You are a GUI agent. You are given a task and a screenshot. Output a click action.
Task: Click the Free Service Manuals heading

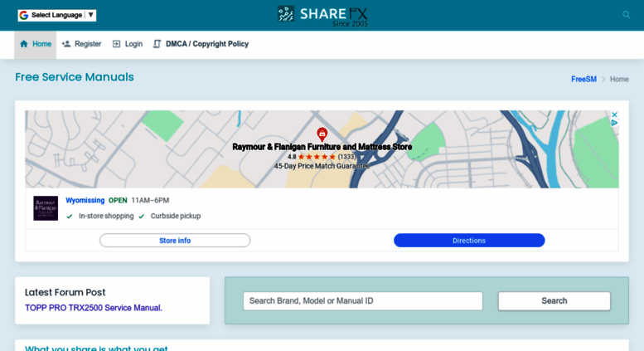click(x=75, y=77)
